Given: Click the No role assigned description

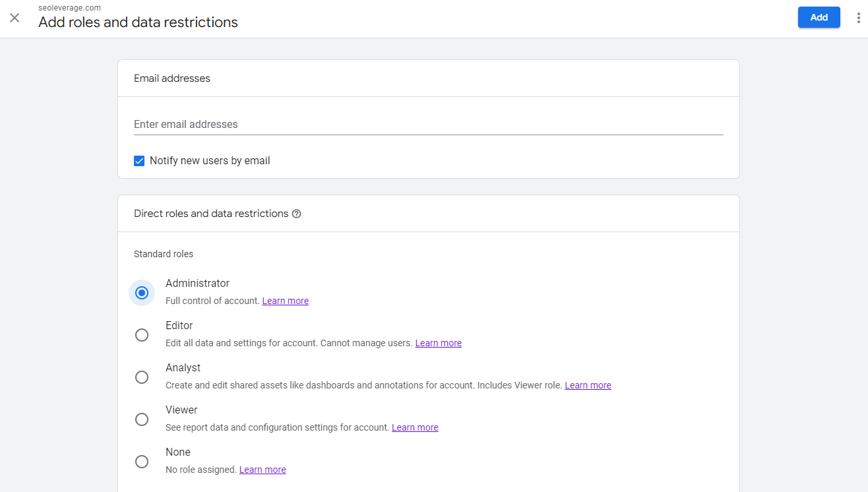Looking at the screenshot, I should point(201,470).
